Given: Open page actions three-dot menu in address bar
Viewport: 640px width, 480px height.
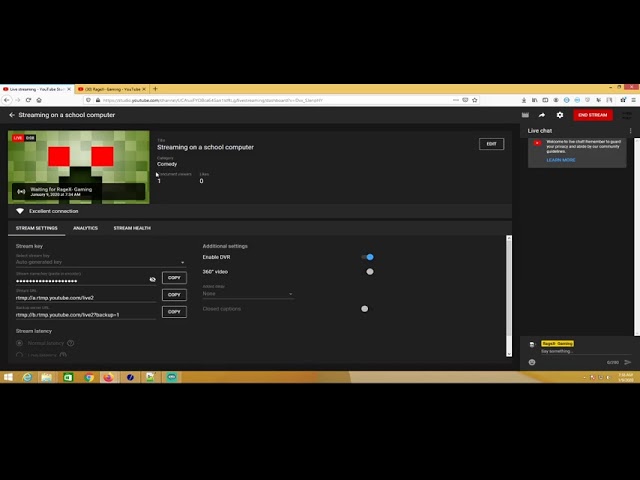Looking at the screenshot, I should coord(456,100).
